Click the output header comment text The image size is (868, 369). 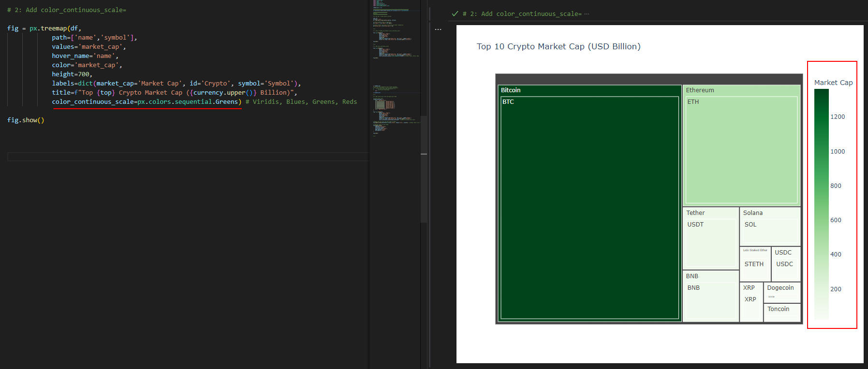coord(522,14)
